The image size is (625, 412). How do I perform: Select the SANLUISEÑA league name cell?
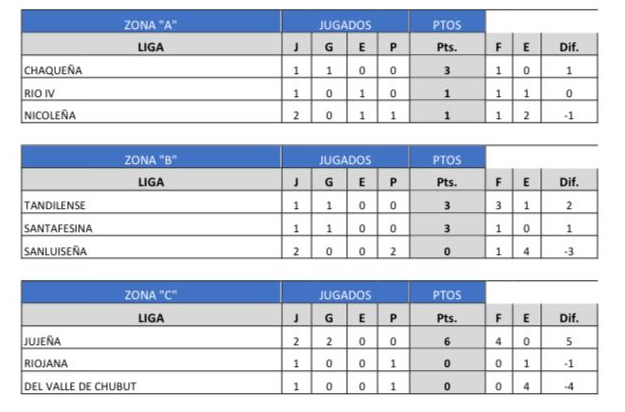[x=151, y=247]
